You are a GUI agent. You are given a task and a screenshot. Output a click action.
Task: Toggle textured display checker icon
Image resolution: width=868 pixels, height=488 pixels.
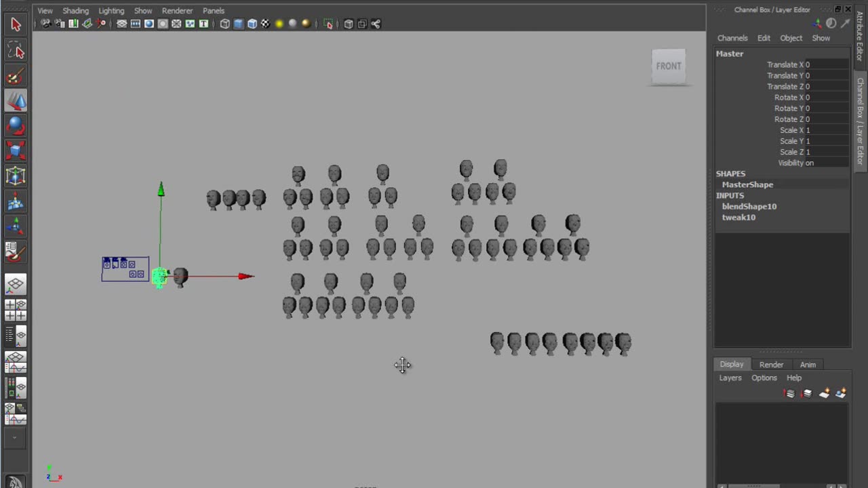pyautogui.click(x=266, y=24)
